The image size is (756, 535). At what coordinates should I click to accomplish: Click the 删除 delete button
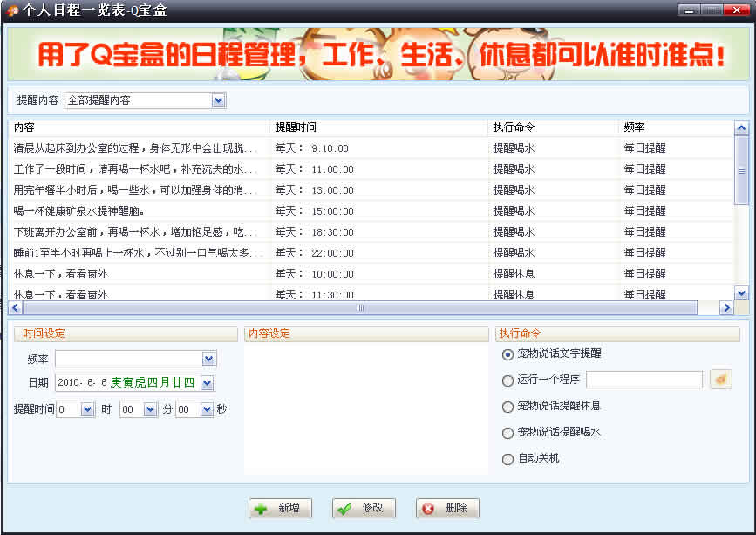(x=447, y=508)
